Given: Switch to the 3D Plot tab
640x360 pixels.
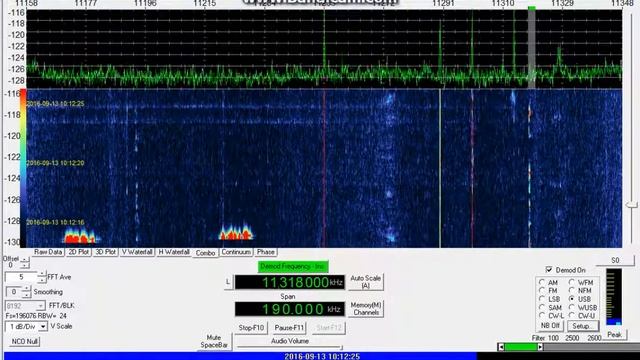Looking at the screenshot, I should point(105,252).
